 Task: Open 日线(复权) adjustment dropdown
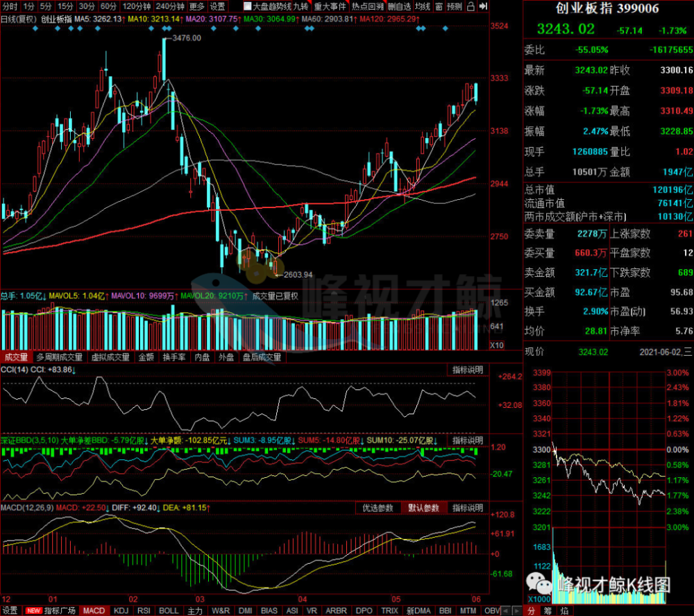click(19, 19)
